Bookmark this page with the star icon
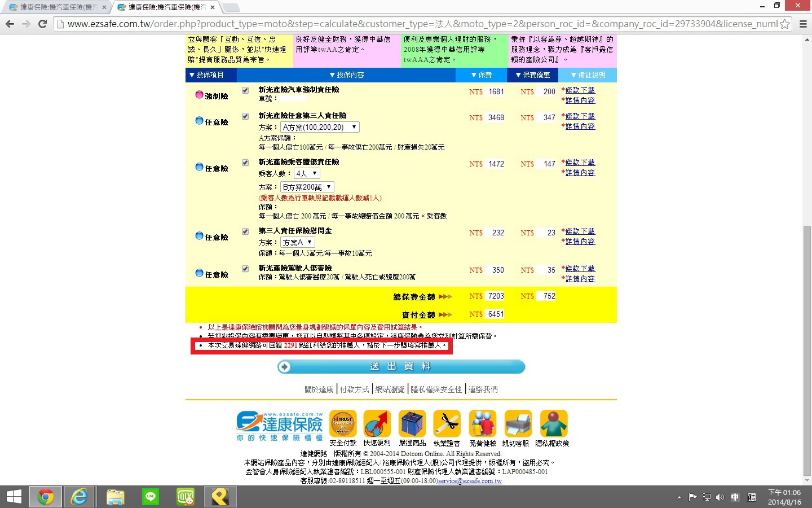This screenshot has height=508, width=812. click(784, 24)
